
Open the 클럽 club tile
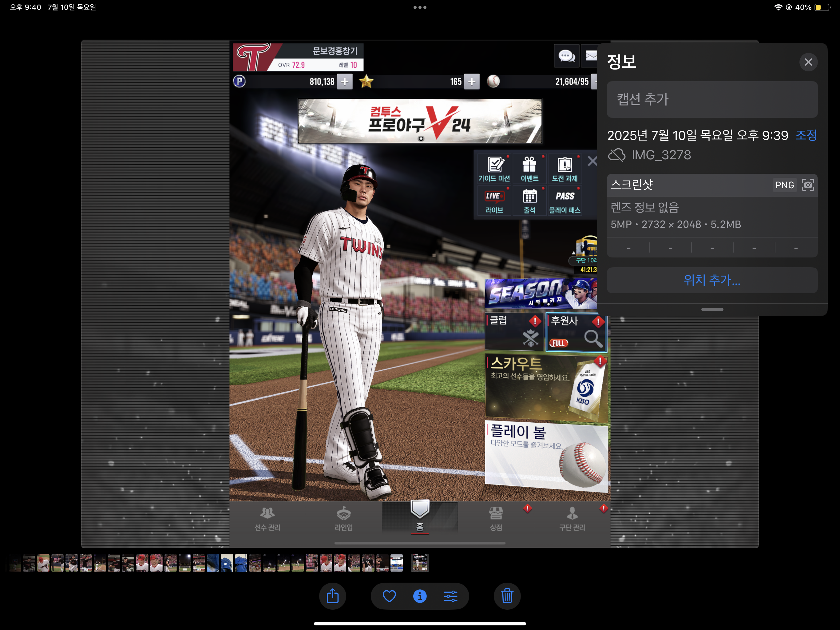pyautogui.click(x=514, y=331)
